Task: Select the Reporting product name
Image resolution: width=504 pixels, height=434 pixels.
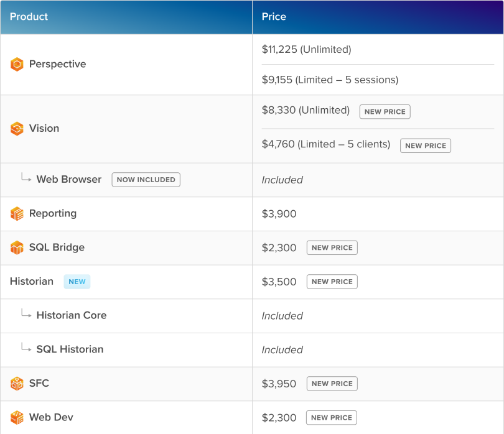Action: 53,214
